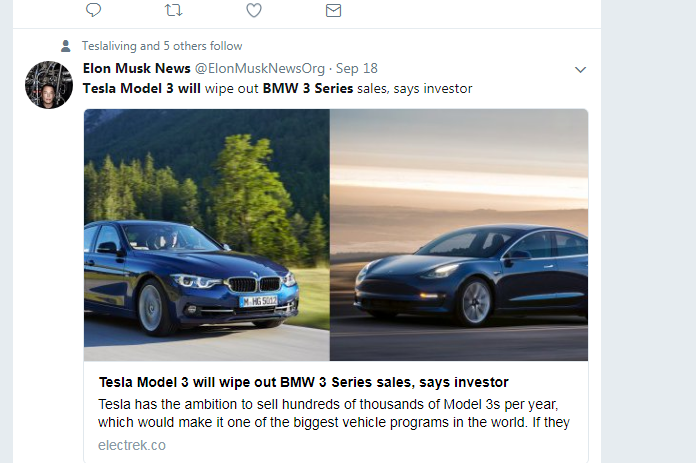The height and width of the screenshot is (463, 696).
Task: Open the Elon Musk News display name
Action: [x=136, y=69]
